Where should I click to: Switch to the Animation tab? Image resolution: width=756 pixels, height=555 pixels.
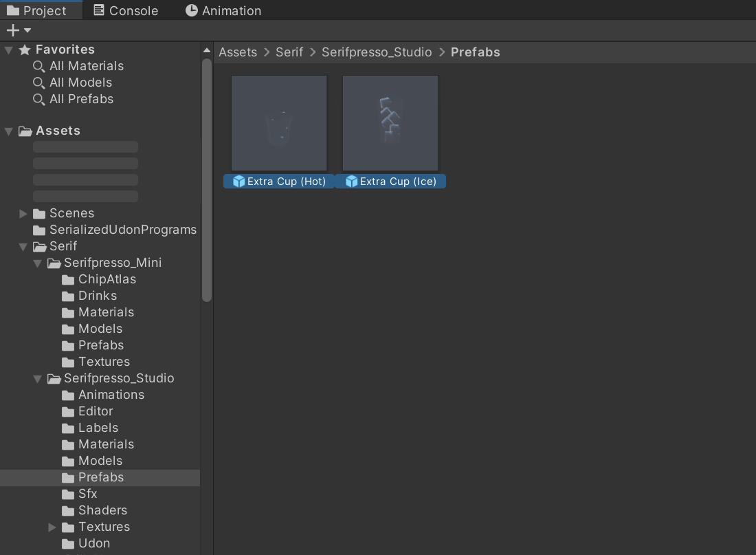coord(223,10)
